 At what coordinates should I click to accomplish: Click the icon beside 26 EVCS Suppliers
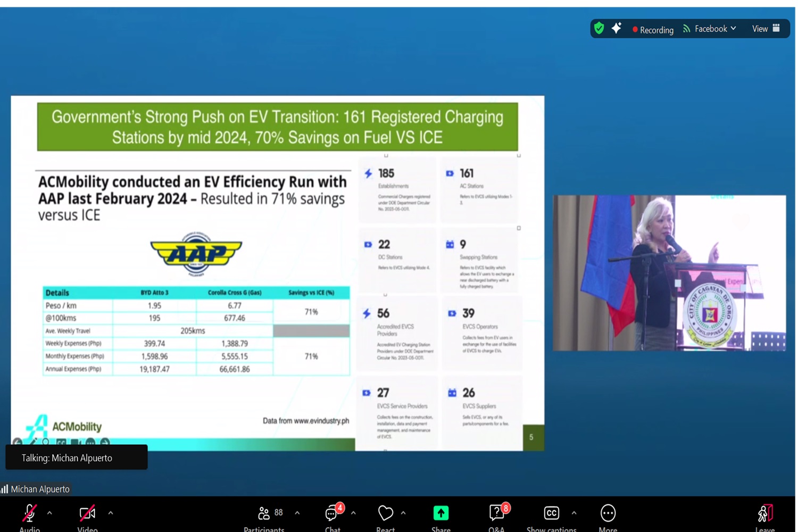click(x=452, y=393)
